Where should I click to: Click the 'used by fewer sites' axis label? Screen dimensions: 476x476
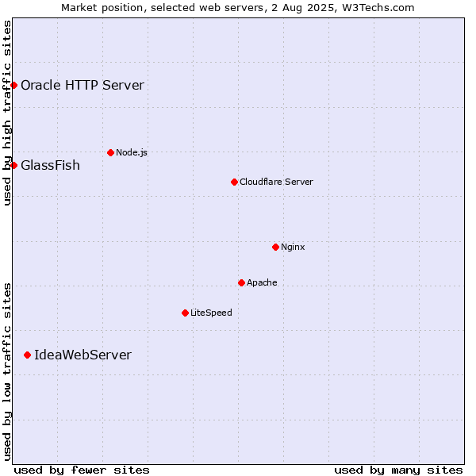82,470
